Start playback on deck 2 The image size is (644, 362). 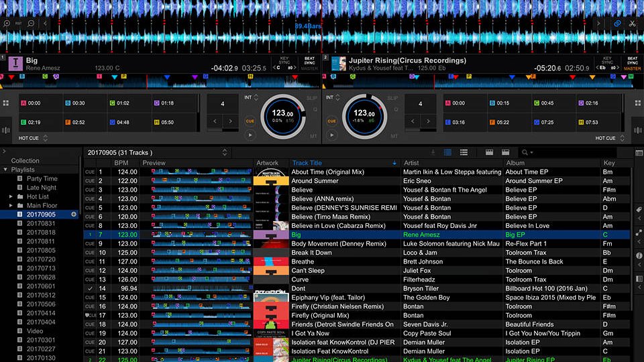(x=332, y=135)
